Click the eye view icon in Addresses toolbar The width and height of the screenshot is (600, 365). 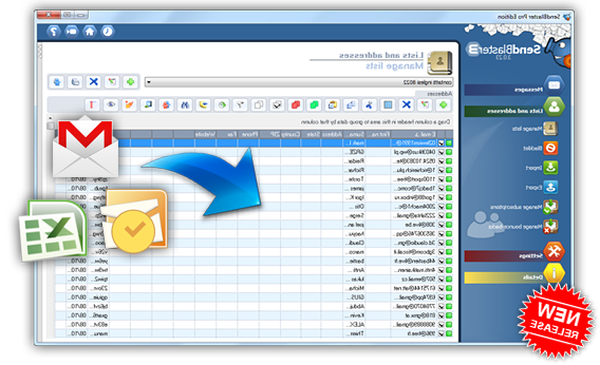[x=111, y=104]
